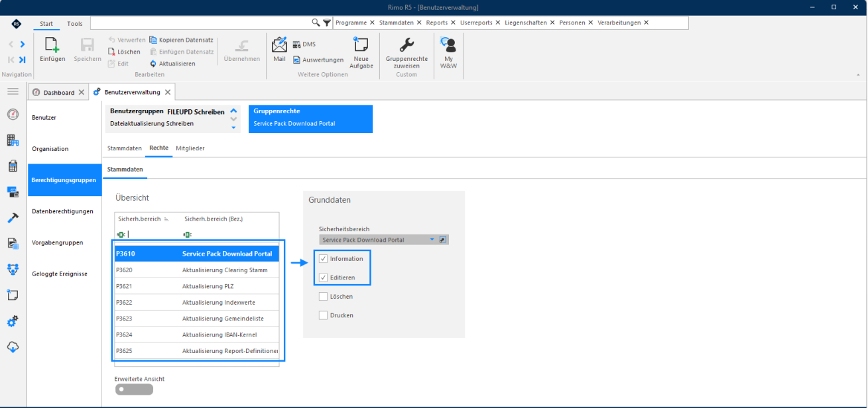This screenshot has width=868, height=408.
Task: Open Datenberechtigungen in the left navigation
Action: pos(65,211)
